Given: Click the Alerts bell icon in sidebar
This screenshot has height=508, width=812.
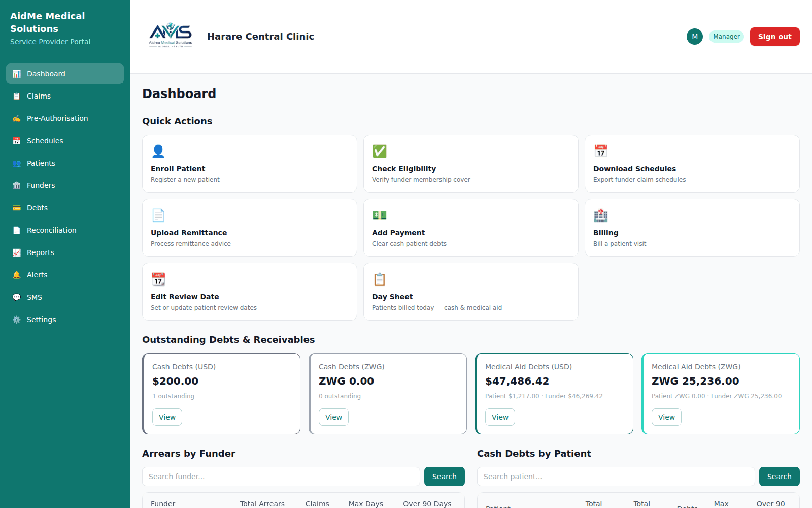Looking at the screenshot, I should click(17, 275).
